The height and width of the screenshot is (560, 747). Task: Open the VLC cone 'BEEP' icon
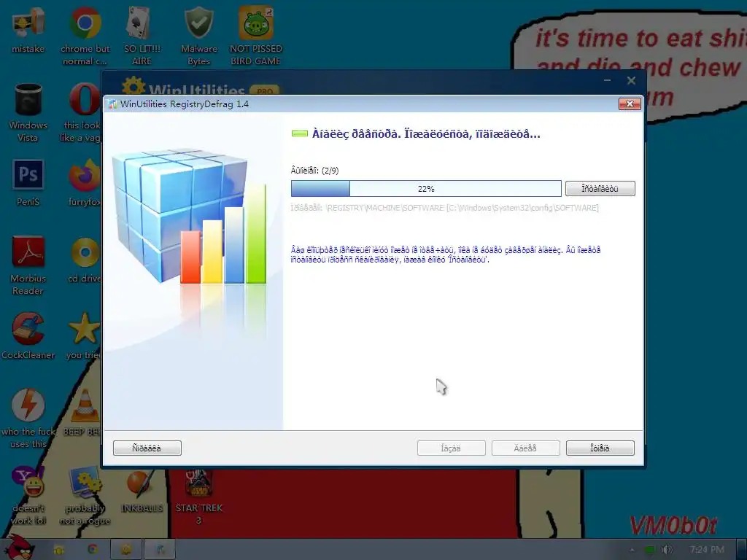click(82, 413)
